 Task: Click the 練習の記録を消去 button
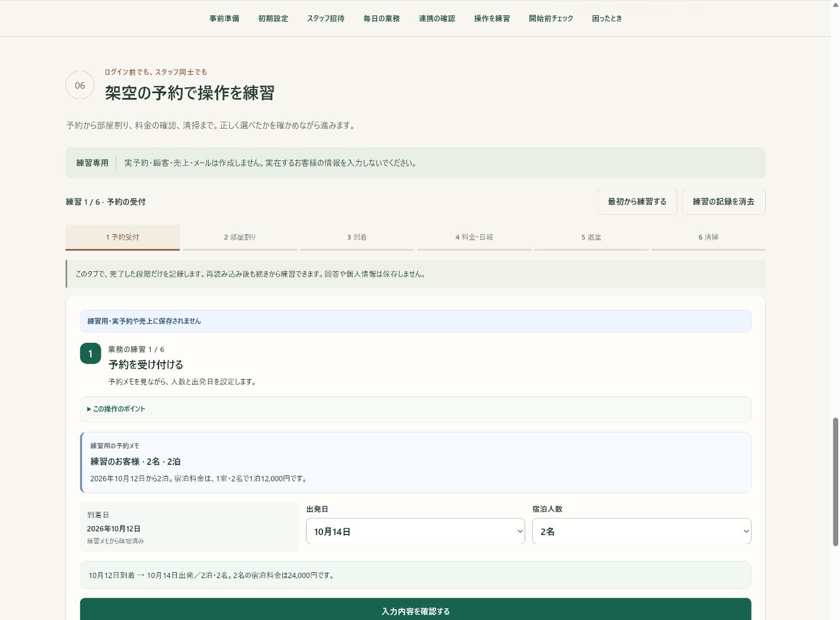tap(723, 202)
